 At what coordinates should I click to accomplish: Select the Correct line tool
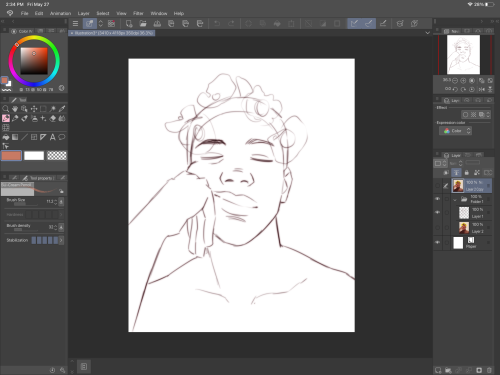point(6,146)
